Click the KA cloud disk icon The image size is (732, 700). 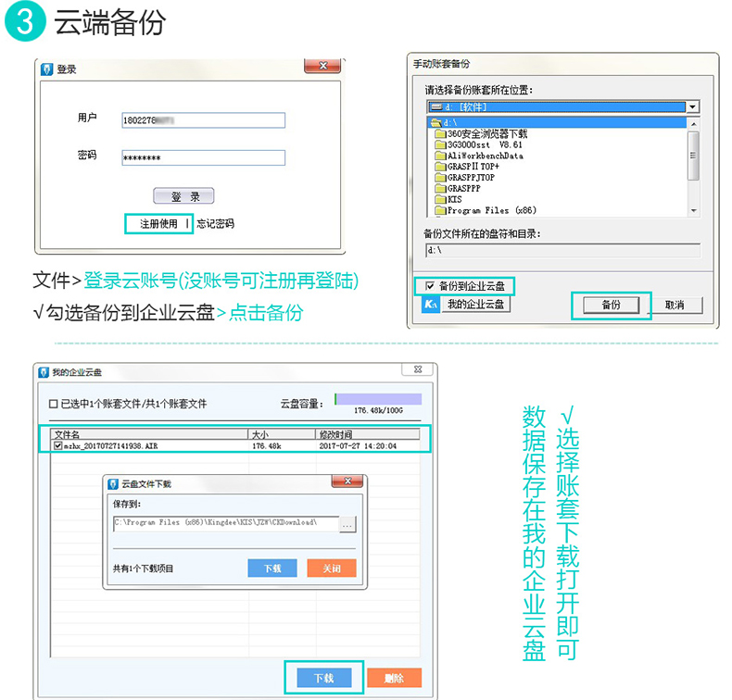[x=431, y=305]
